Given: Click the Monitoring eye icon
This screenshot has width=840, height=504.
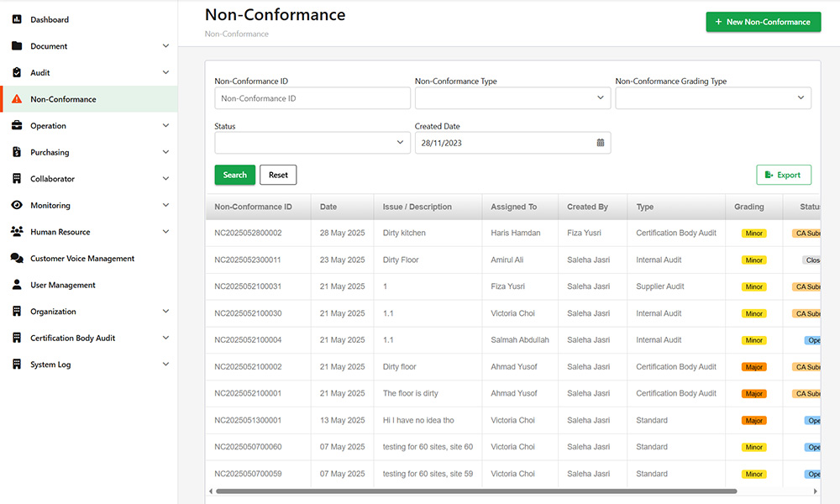Looking at the screenshot, I should tap(17, 206).
